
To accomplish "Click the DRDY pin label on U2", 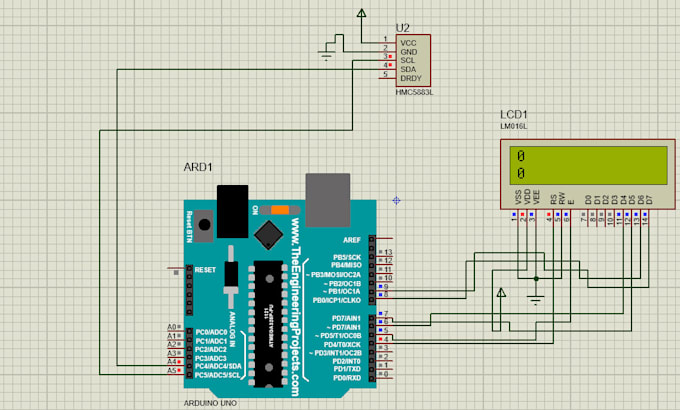I will (411, 79).
